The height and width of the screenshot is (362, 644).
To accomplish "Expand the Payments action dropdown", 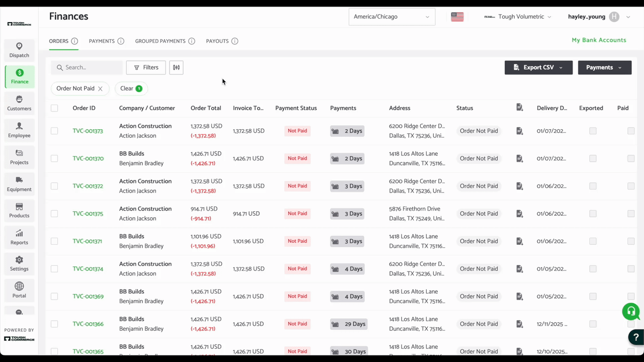I will [x=604, y=67].
